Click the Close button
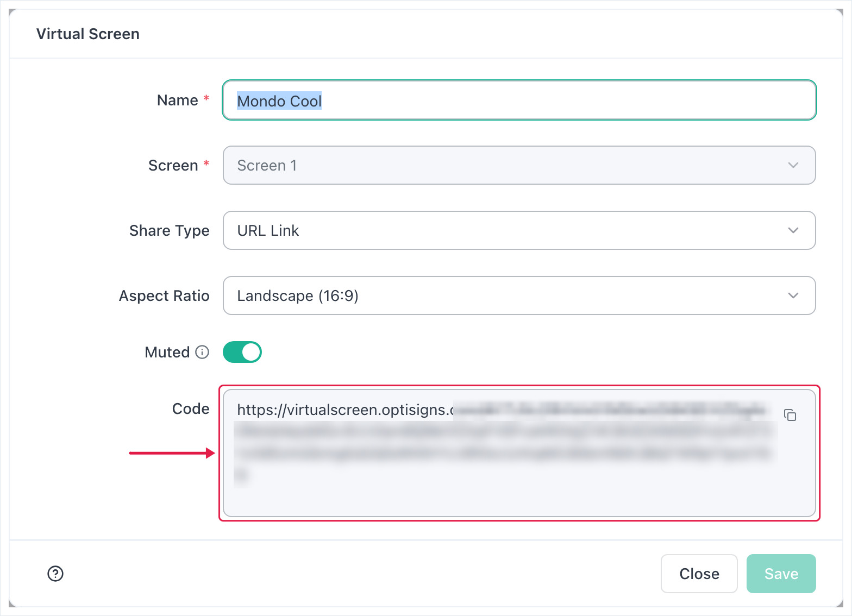Image resolution: width=852 pixels, height=616 pixels. (699, 574)
